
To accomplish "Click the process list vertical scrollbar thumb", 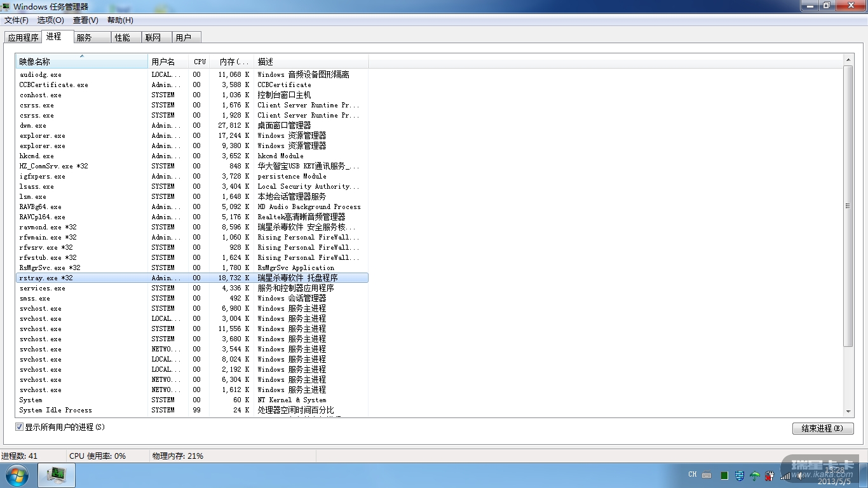I will click(x=848, y=206).
